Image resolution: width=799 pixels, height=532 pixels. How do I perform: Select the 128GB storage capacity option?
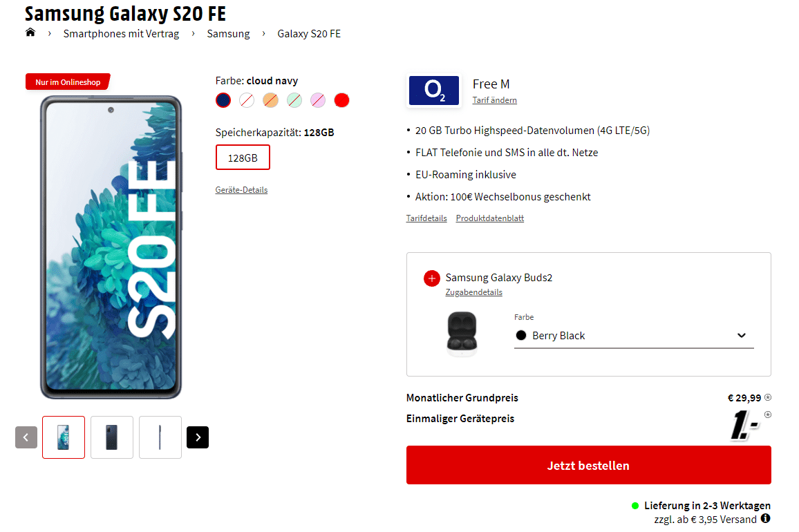[243, 158]
